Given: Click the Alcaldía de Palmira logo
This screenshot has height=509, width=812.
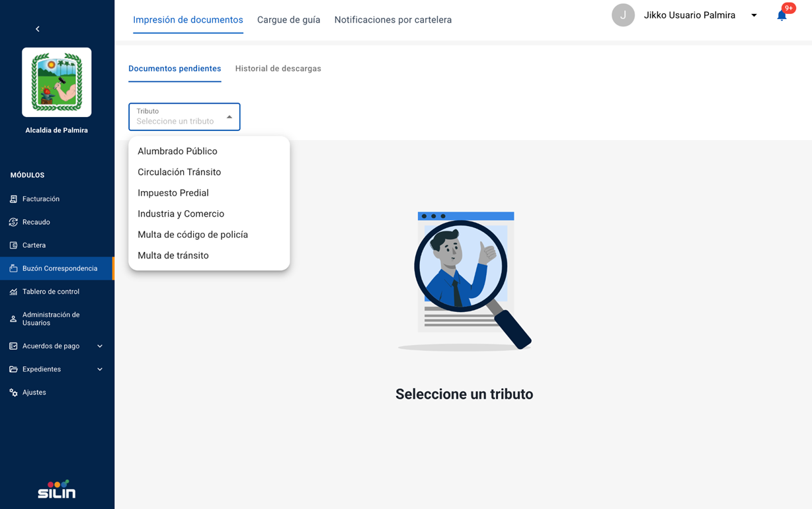Looking at the screenshot, I should pos(57,83).
